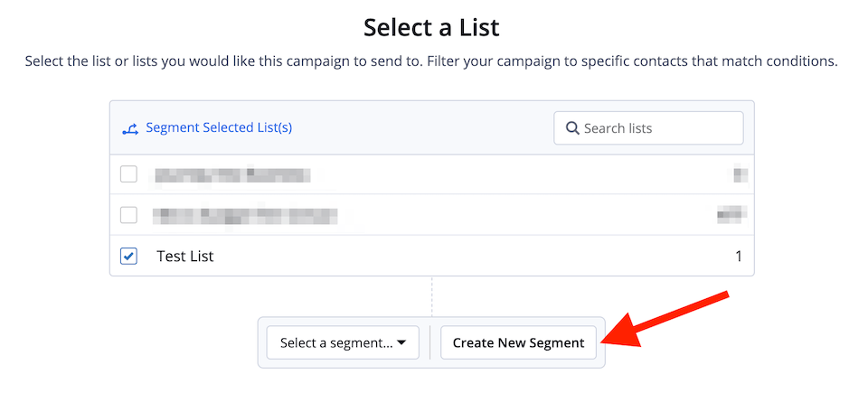Select the Test List row label
The image size is (868, 393).
[x=184, y=257]
